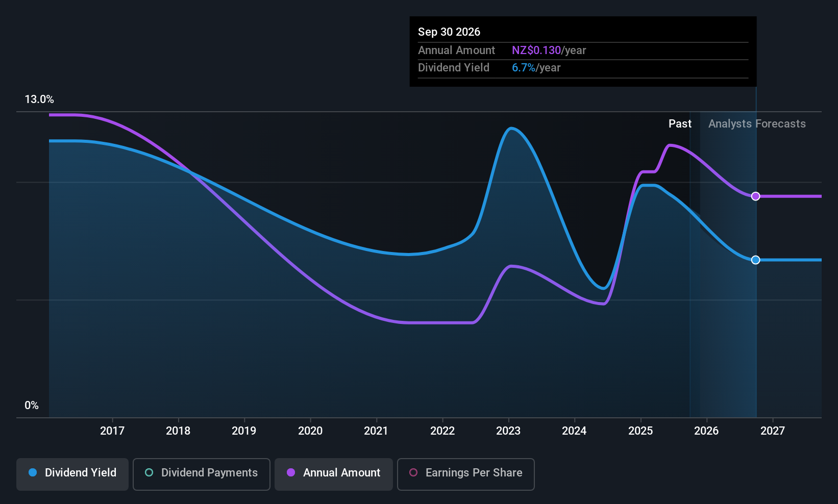Viewport: 838px width, 504px height.
Task: Select the purple Annual Amount forecast marker
Action: [756, 196]
